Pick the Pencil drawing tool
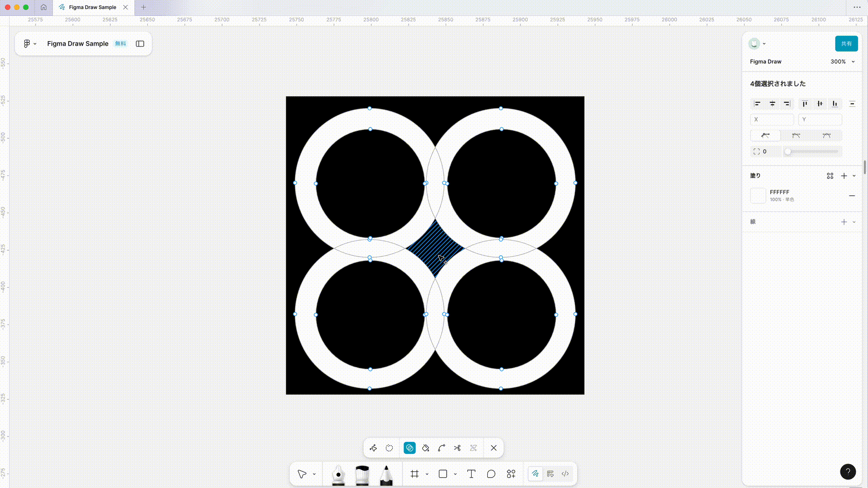Image resolution: width=868 pixels, height=488 pixels. 386,474
